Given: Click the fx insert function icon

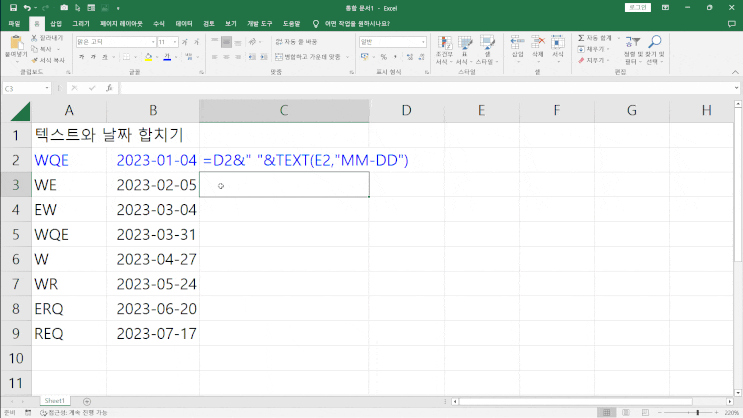Looking at the screenshot, I should pyautogui.click(x=109, y=88).
